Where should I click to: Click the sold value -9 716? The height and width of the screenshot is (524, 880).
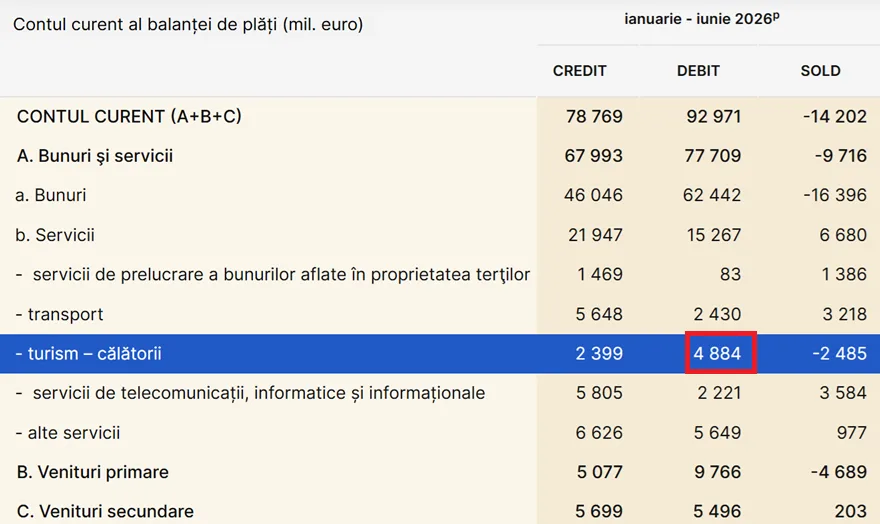point(841,155)
